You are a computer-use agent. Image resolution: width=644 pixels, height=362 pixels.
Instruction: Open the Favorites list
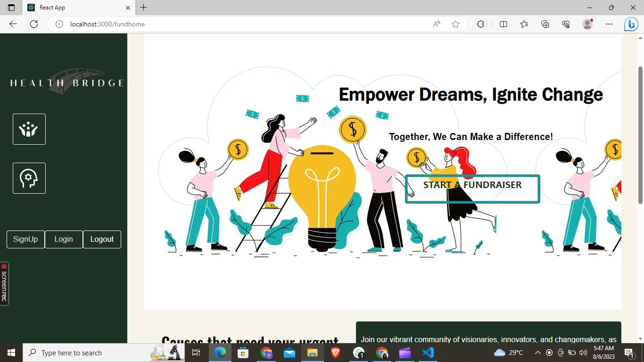point(524,24)
